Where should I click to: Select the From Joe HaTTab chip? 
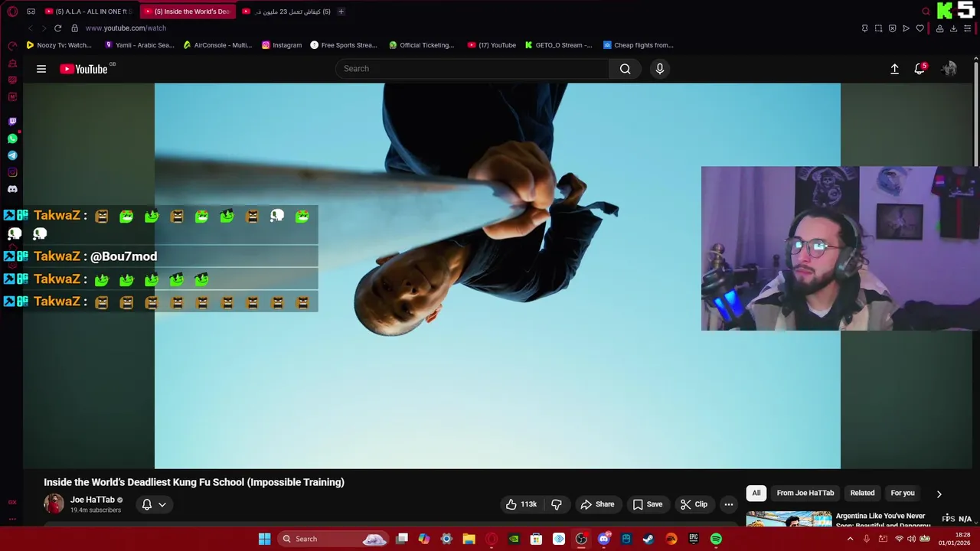[x=805, y=493]
